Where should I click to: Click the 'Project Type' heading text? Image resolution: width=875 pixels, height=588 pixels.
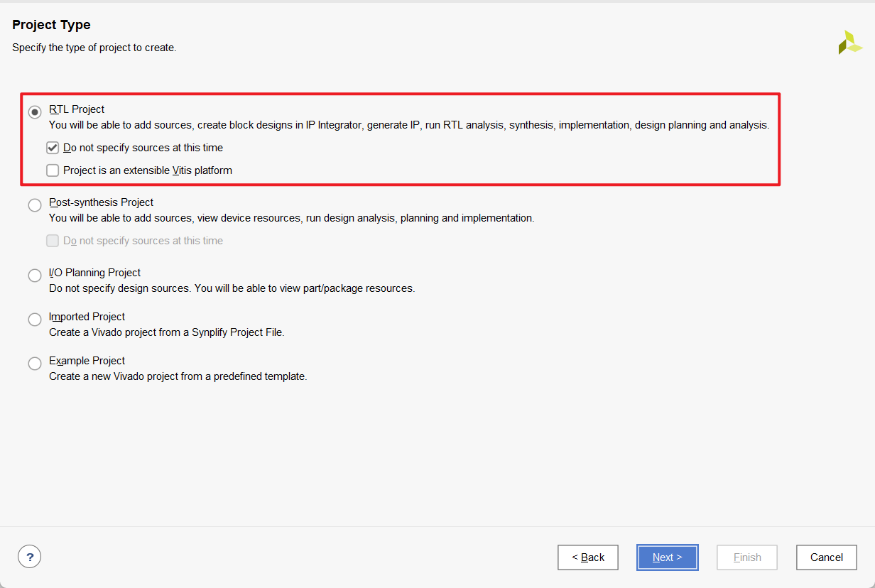pyautogui.click(x=51, y=25)
